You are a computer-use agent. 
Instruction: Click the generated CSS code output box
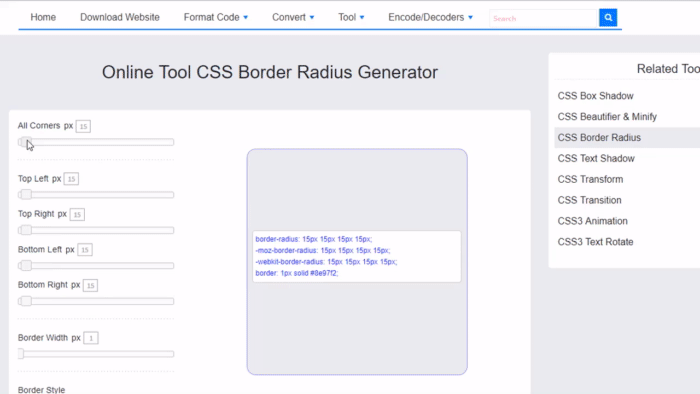(x=357, y=256)
